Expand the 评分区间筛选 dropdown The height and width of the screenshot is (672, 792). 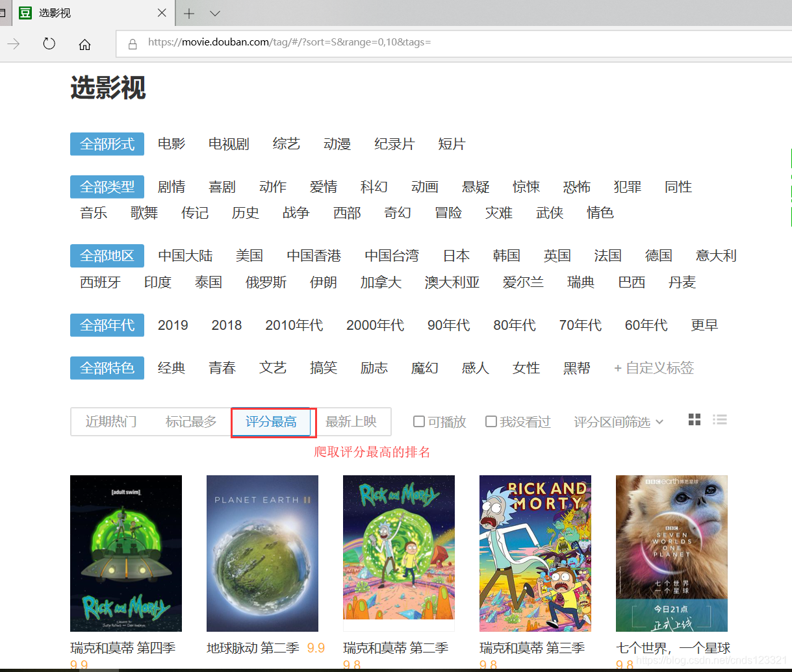pos(619,422)
